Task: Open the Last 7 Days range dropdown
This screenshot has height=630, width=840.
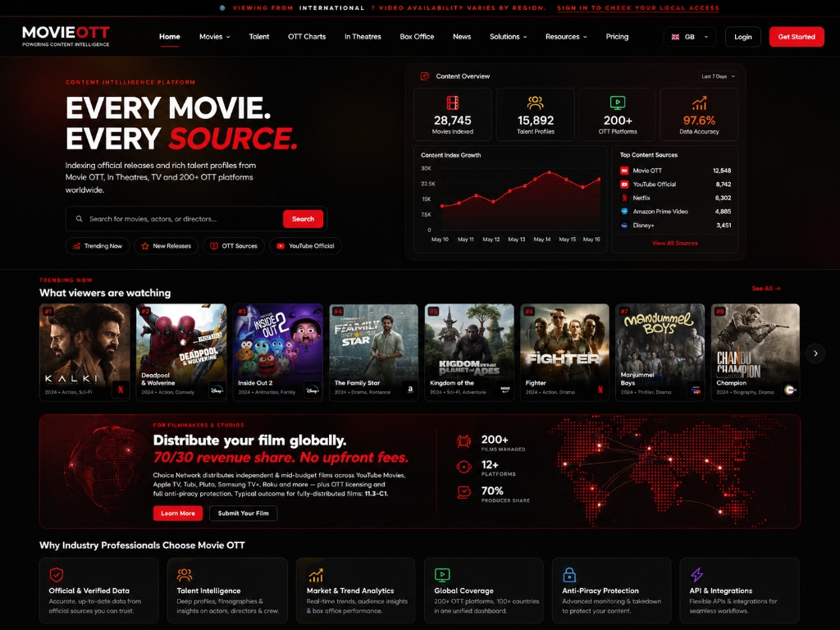Action: tap(718, 76)
